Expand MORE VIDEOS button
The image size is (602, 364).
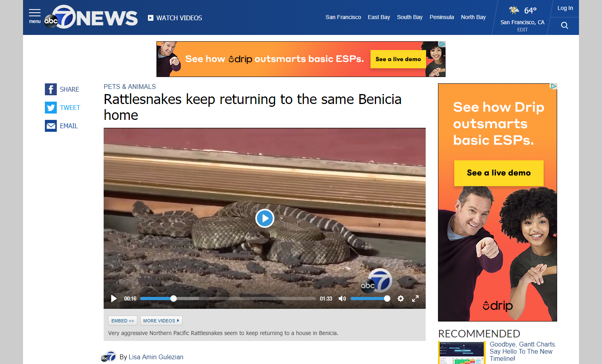pyautogui.click(x=161, y=321)
